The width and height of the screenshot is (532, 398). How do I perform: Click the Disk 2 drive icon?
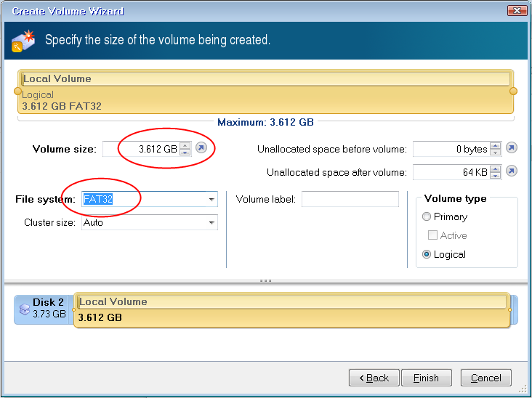[x=25, y=309]
